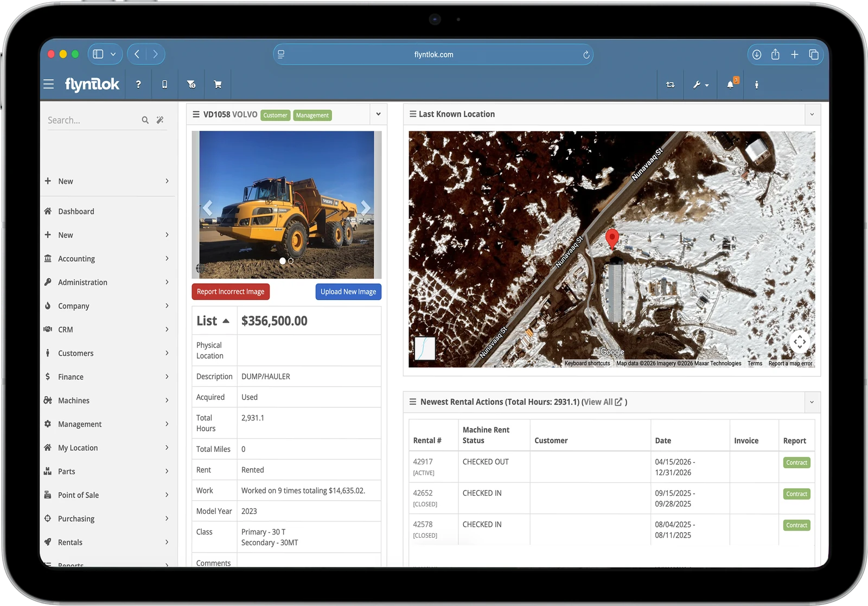Toggle the map type thumbnail
868x606 pixels.
point(425,348)
